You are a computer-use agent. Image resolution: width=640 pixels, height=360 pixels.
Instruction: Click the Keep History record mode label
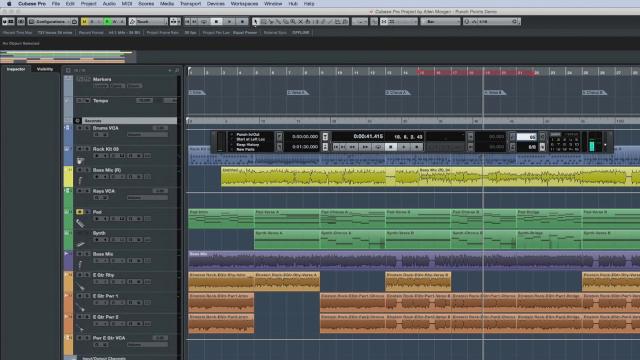[247, 144]
